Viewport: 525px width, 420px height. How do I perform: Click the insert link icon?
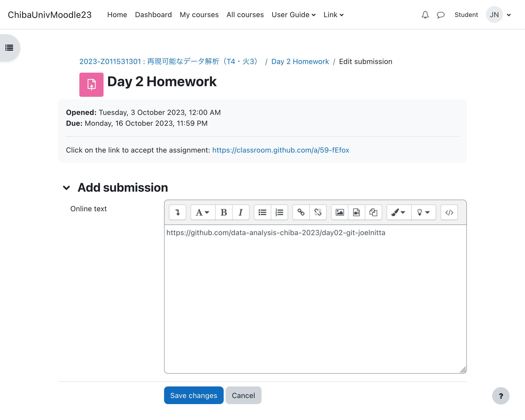[x=301, y=212]
